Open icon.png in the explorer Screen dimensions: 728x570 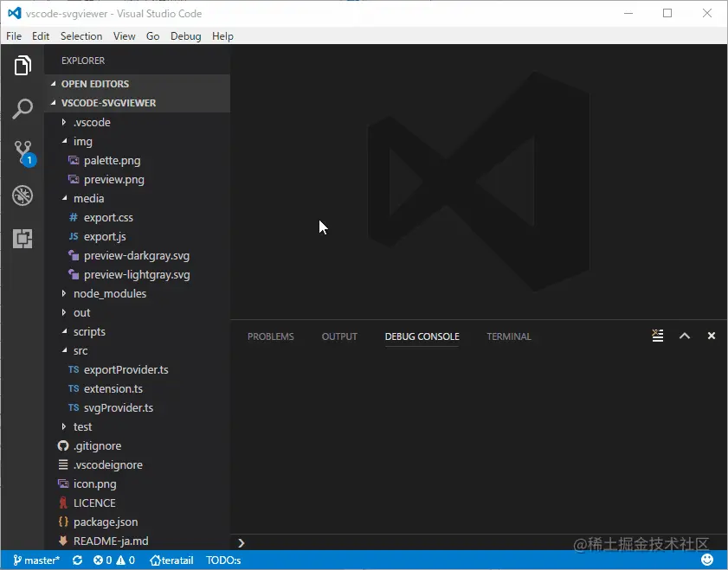tap(138, 484)
